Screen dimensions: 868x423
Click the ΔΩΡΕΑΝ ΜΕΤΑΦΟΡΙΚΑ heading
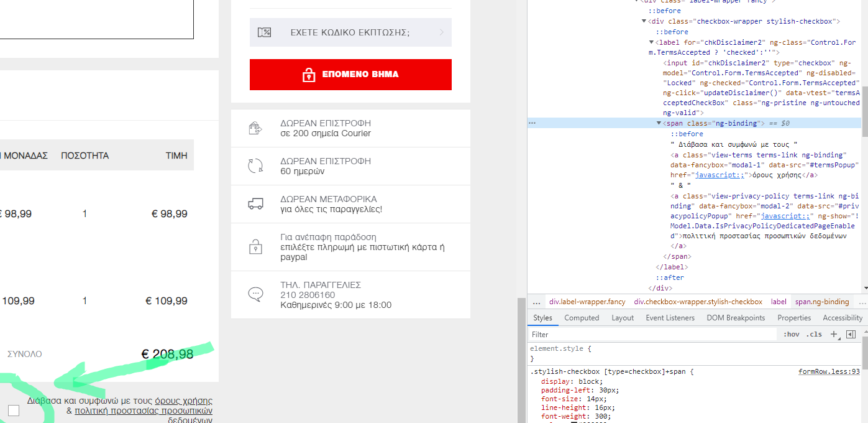329,199
